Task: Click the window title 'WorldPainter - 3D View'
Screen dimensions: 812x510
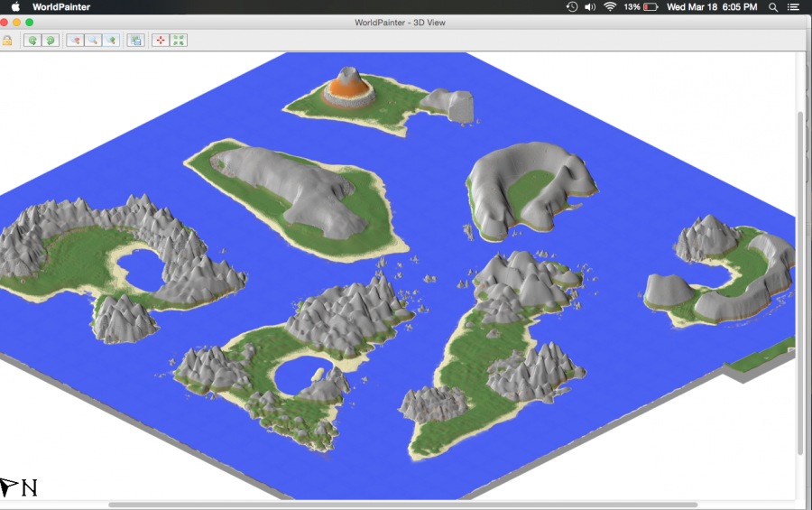Action: 400,23
